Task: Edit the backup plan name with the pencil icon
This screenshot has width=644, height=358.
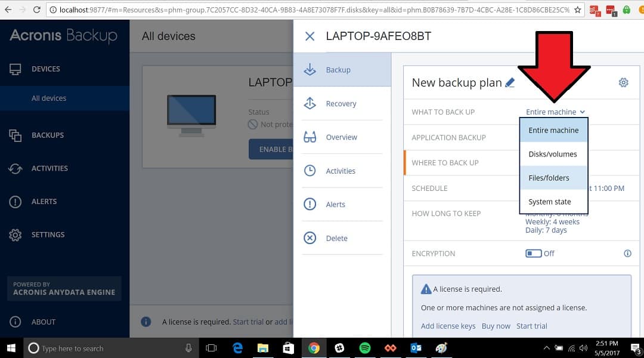Action: (510, 82)
